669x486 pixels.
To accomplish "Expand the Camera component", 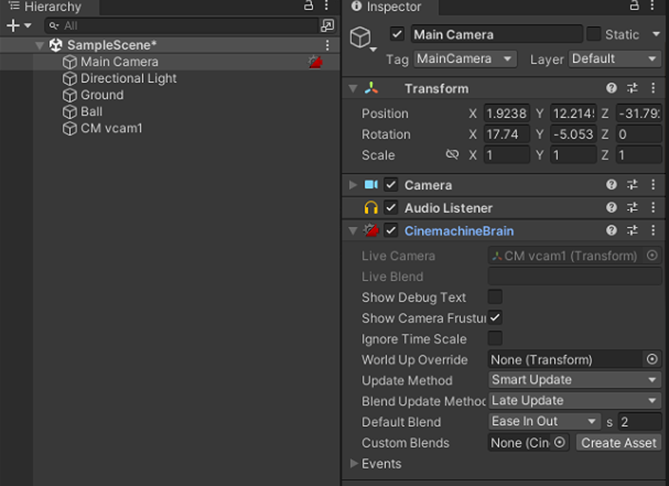I will 353,185.
